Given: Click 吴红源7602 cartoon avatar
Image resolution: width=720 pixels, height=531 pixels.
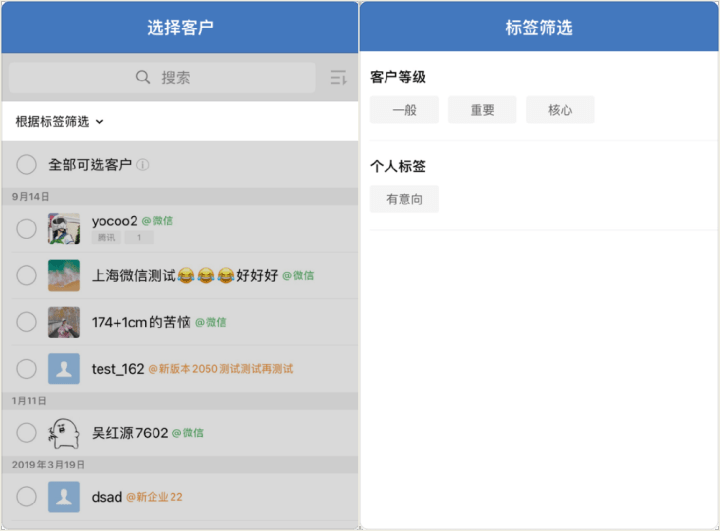Looking at the screenshot, I should coord(64,433).
